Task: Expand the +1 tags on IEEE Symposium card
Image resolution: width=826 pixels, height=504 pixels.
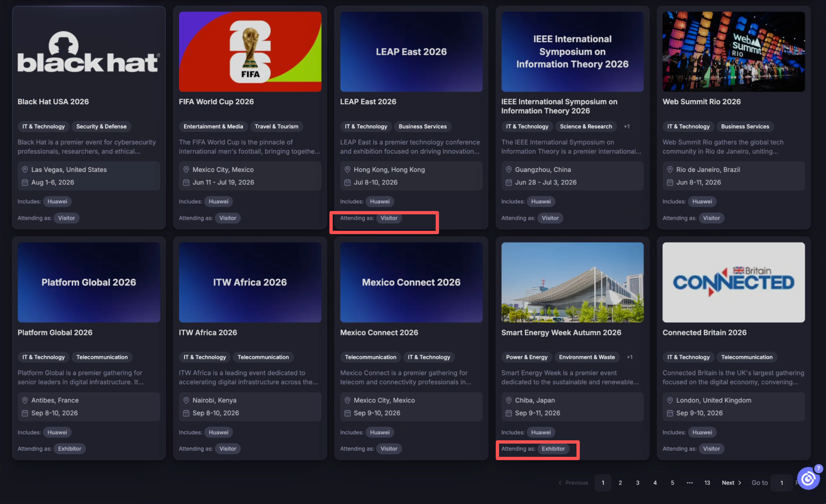Action: [x=627, y=127]
